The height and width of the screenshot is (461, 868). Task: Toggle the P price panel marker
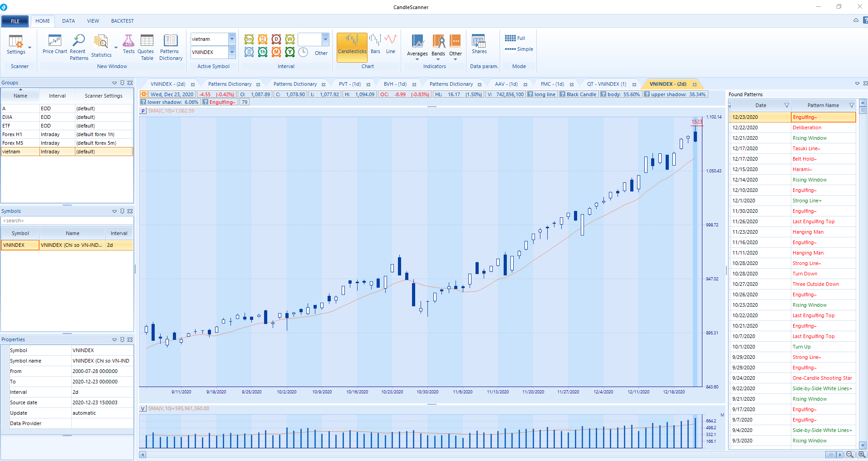pyautogui.click(x=143, y=111)
